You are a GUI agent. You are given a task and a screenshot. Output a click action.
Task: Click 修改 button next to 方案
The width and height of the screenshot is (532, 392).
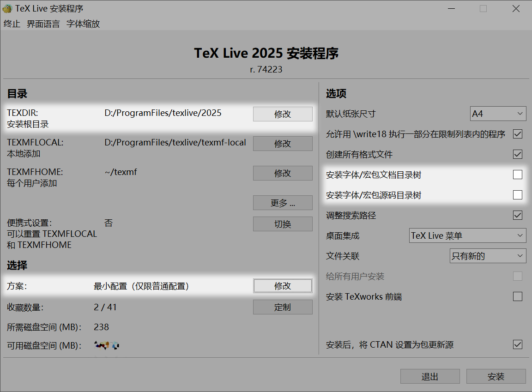[283, 286]
